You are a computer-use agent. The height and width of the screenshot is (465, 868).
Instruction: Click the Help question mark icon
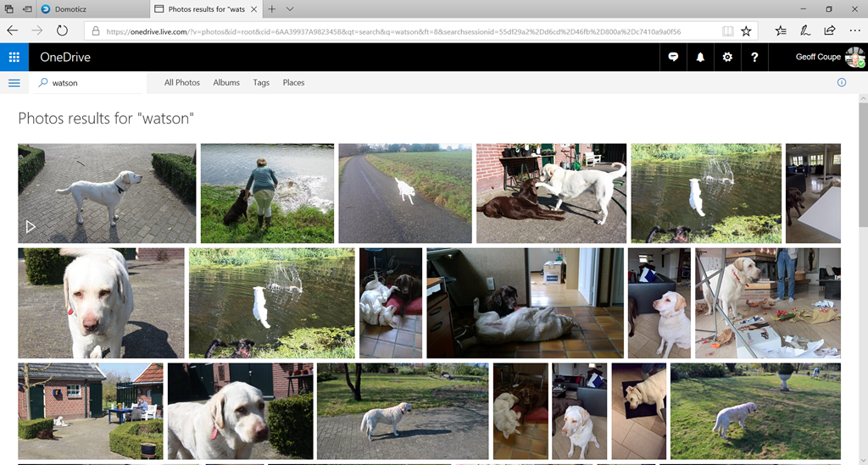754,58
